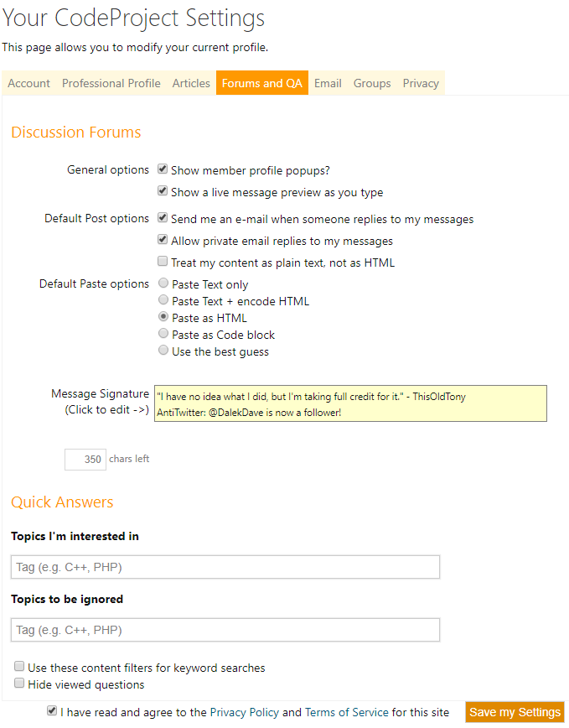Switch to the Privacy tab
Screen dimensions: 569x728
421,83
